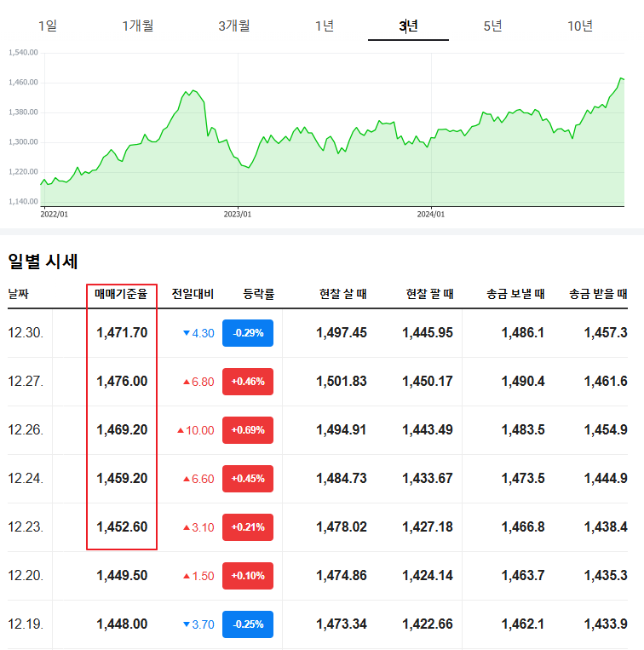The height and width of the screenshot is (650, 644).
Task: Click the red up arrow beside 1.50
Action: tap(187, 576)
